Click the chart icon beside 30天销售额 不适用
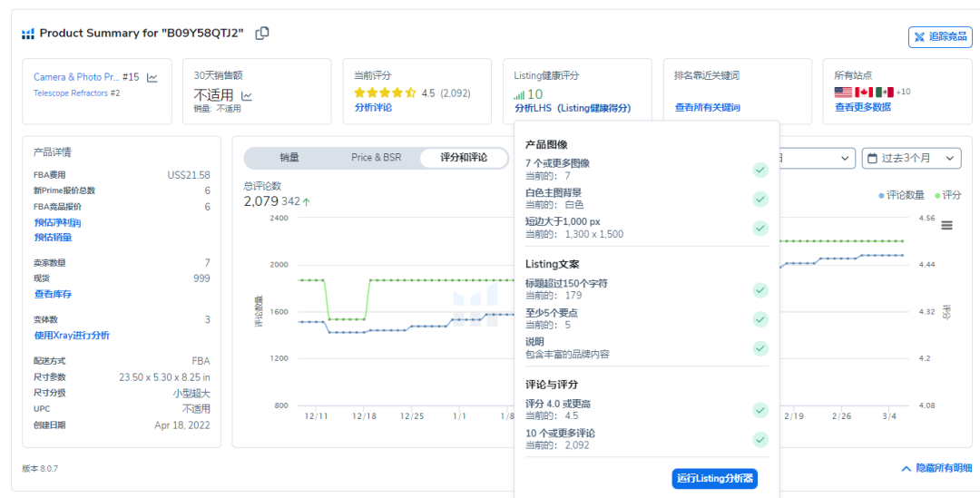 pyautogui.click(x=247, y=95)
